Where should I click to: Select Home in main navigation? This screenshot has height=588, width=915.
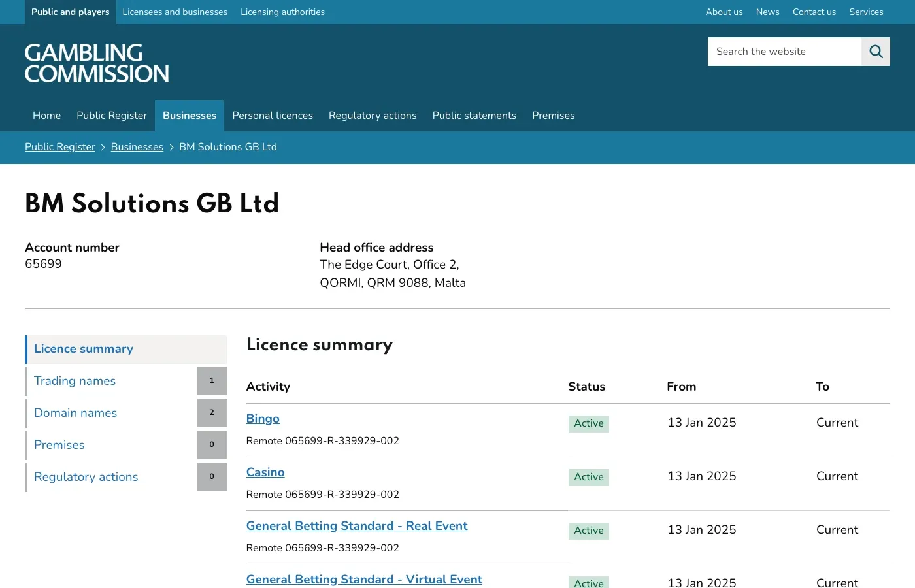[x=47, y=116]
